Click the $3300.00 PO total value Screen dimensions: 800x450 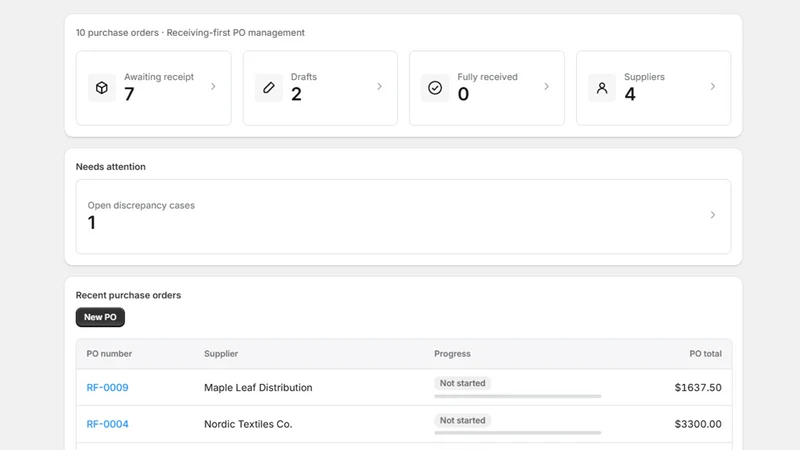pos(698,424)
